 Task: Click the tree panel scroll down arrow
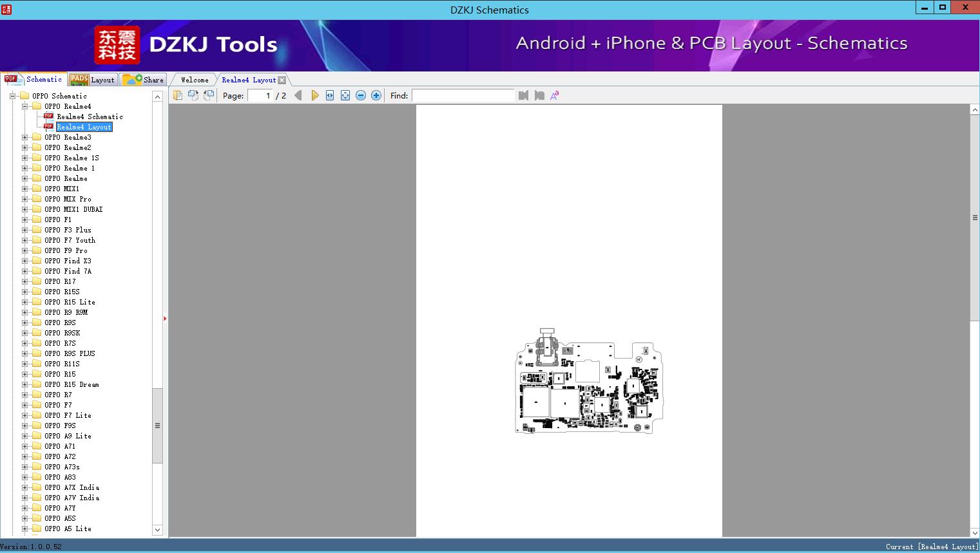tap(157, 530)
